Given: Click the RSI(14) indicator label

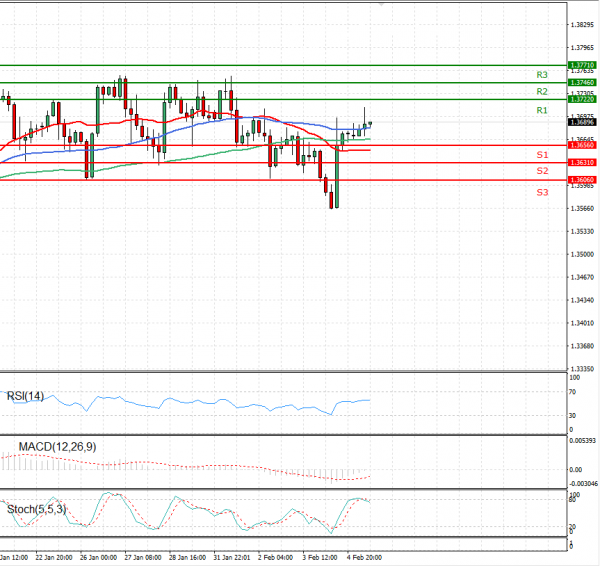Looking at the screenshot, I should (x=25, y=396).
